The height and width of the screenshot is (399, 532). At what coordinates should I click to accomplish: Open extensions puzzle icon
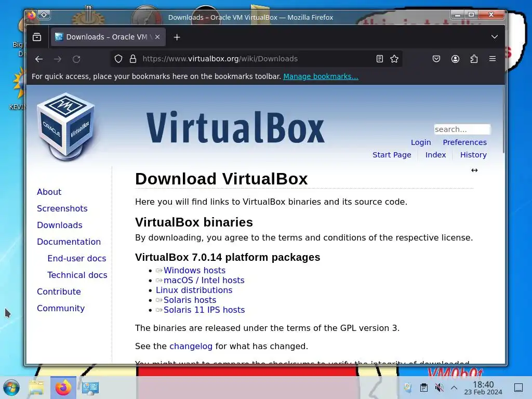pyautogui.click(x=474, y=59)
